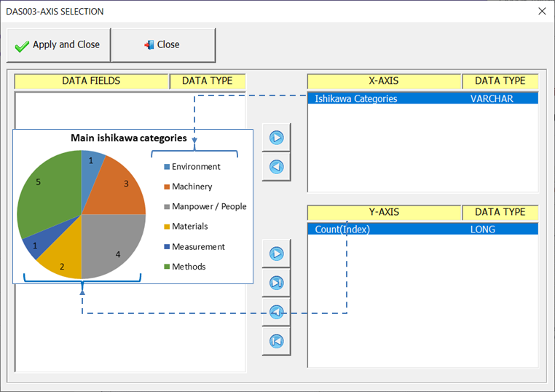
Task: Click the DATA FIELDS column header
Action: point(91,81)
